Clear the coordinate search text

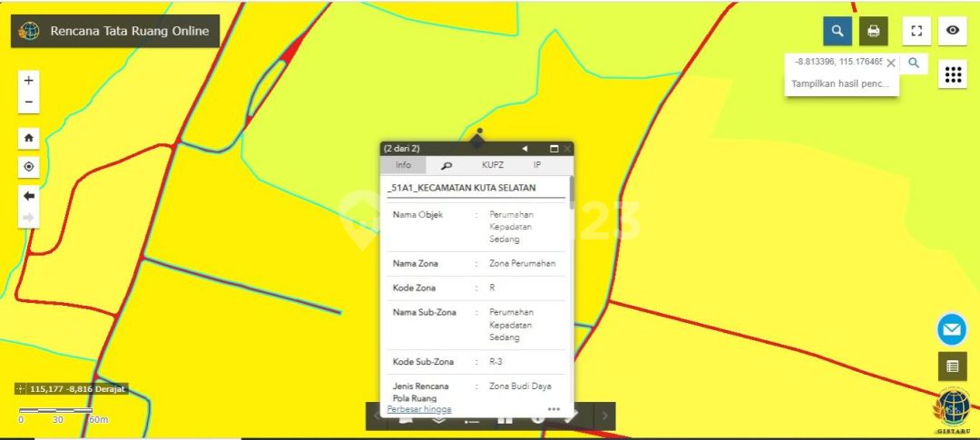pos(891,63)
